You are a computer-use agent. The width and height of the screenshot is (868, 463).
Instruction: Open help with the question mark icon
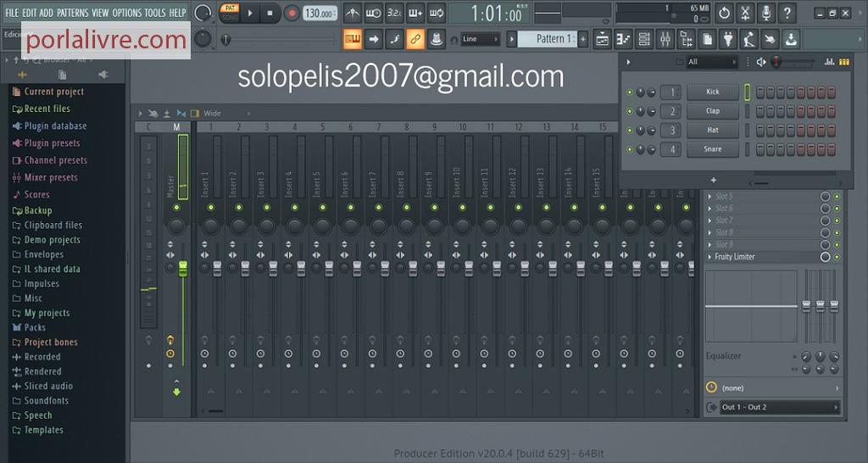point(787,13)
